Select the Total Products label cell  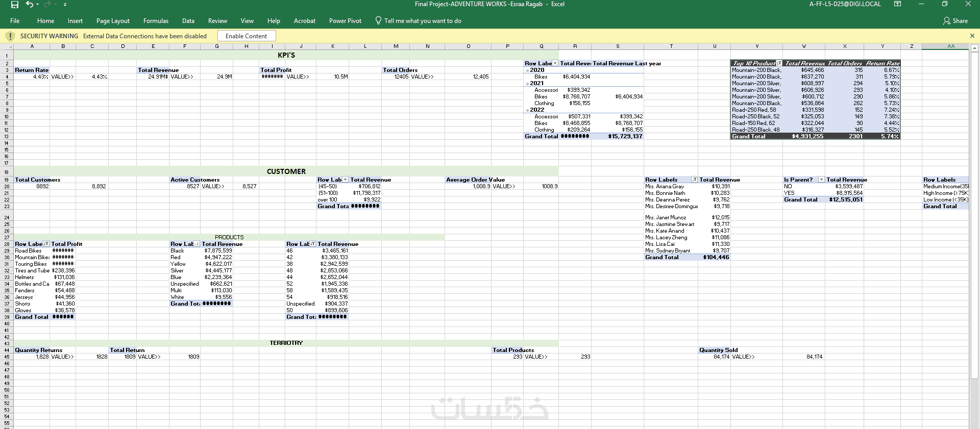coord(513,350)
